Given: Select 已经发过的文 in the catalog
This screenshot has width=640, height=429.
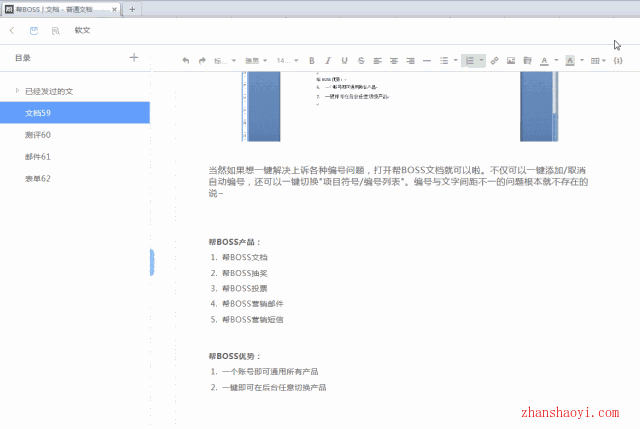Looking at the screenshot, I should click(x=49, y=91).
